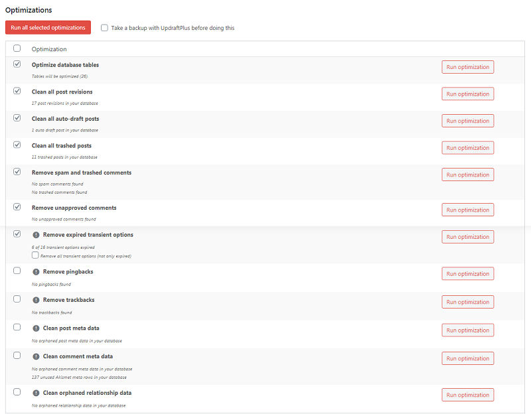The width and height of the screenshot is (531, 420).
Task: Check the Clean post meta data checkbox
Action: tap(17, 327)
